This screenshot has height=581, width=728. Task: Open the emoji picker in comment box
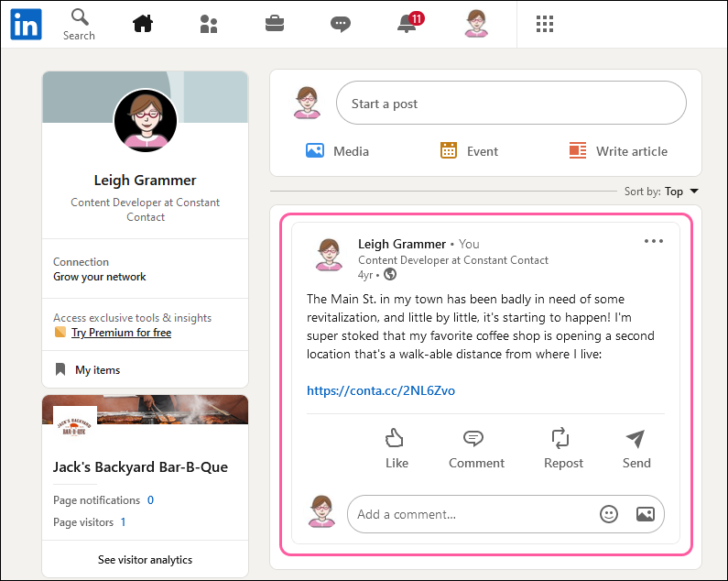pos(609,514)
